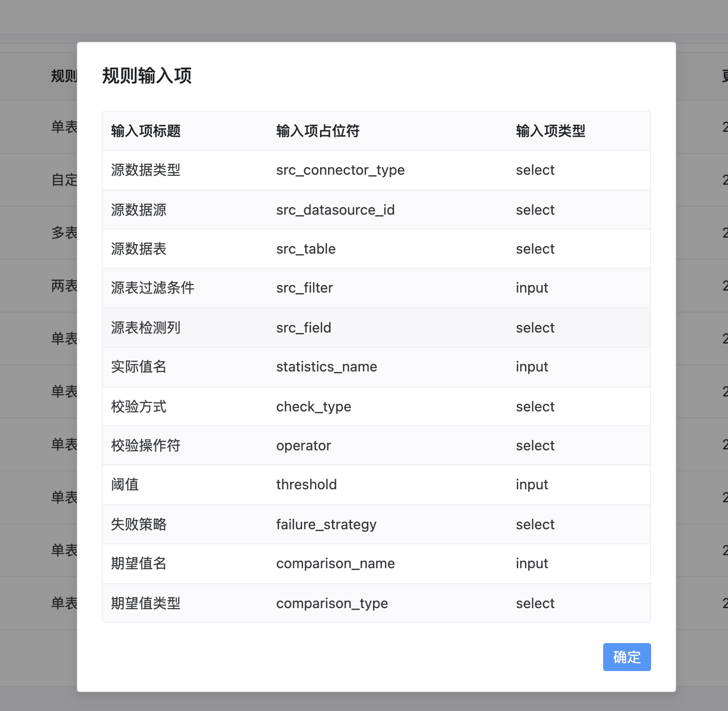Click select type in failure_strategy row
Screen dimensions: 728x711
(535, 524)
